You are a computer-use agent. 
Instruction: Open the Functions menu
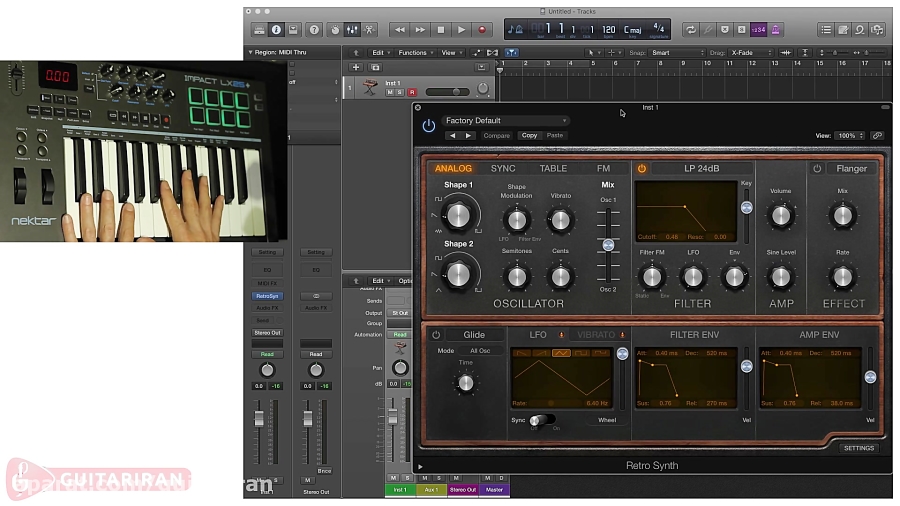416,53
